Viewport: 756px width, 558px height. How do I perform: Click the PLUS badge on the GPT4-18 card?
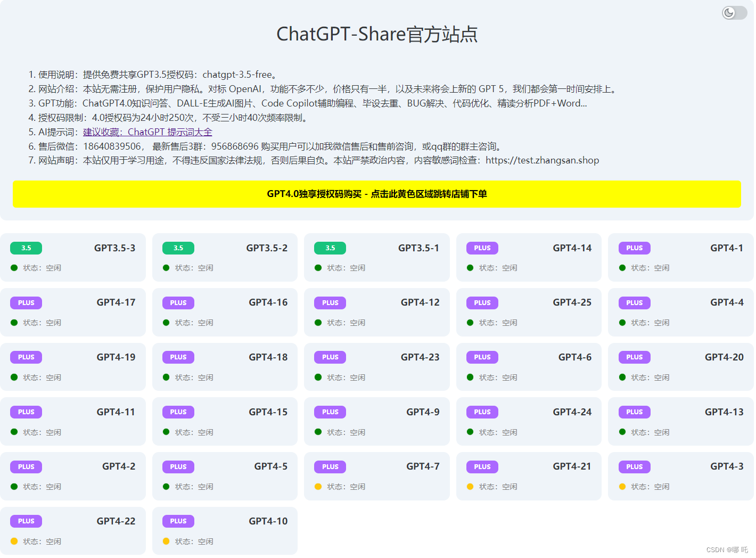178,357
